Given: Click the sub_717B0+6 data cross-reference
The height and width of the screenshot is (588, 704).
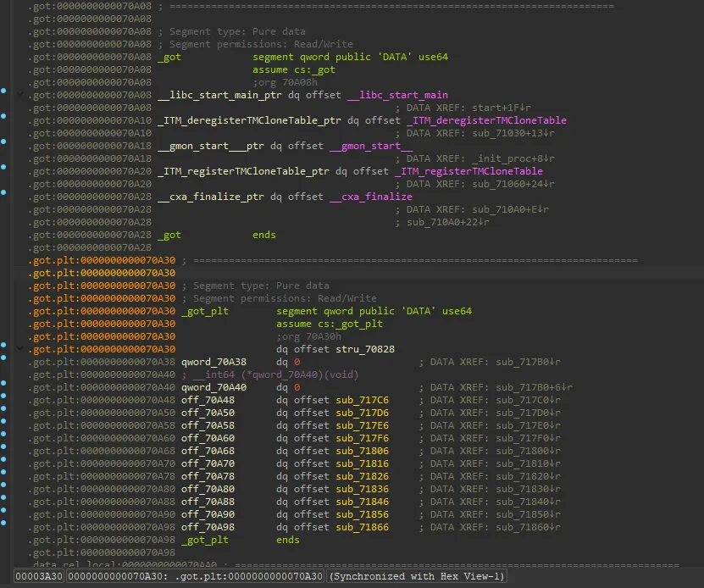Looking at the screenshot, I should (534, 387).
